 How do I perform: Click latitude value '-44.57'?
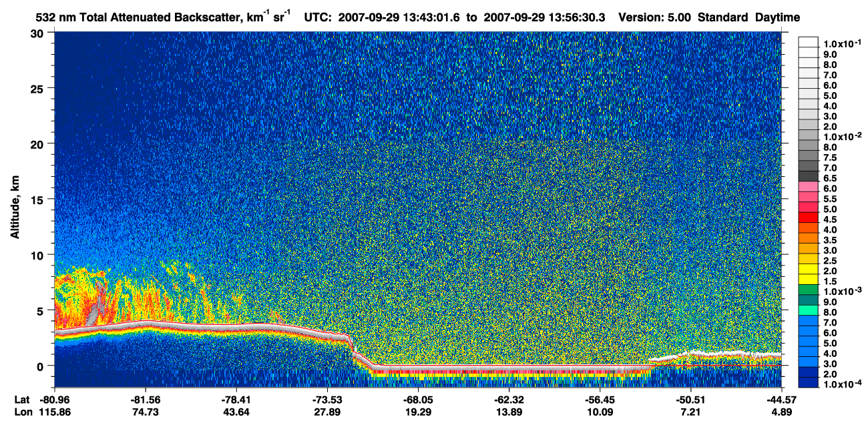pyautogui.click(x=781, y=400)
